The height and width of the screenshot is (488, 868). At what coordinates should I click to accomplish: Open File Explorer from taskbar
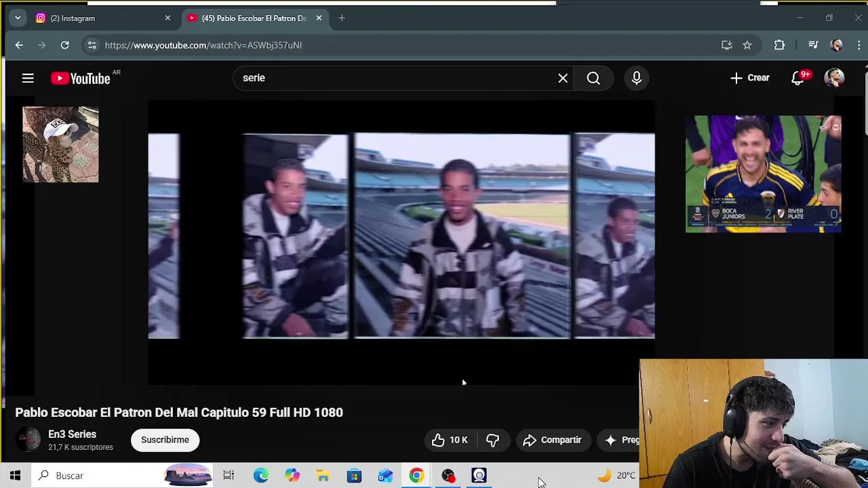(x=323, y=476)
